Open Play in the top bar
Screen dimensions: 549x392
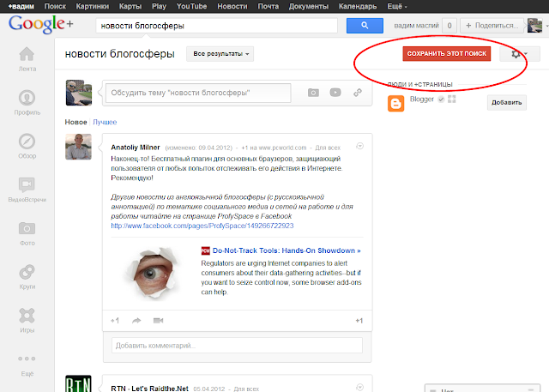tap(159, 6)
